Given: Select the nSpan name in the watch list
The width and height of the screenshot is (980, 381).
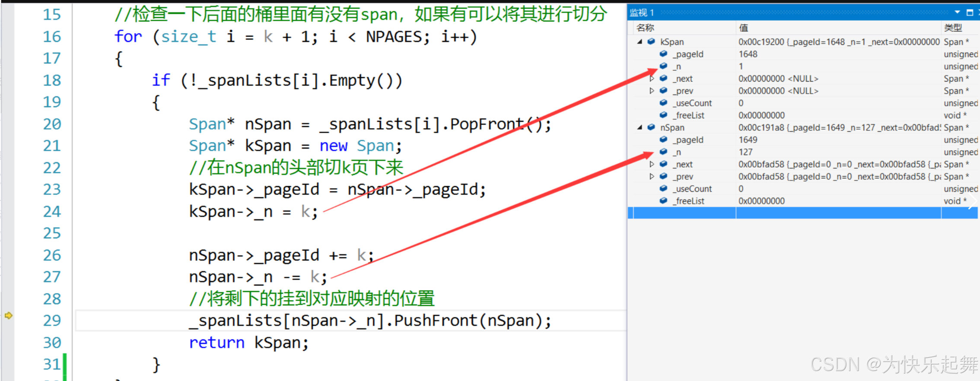Looking at the screenshot, I should [x=672, y=127].
